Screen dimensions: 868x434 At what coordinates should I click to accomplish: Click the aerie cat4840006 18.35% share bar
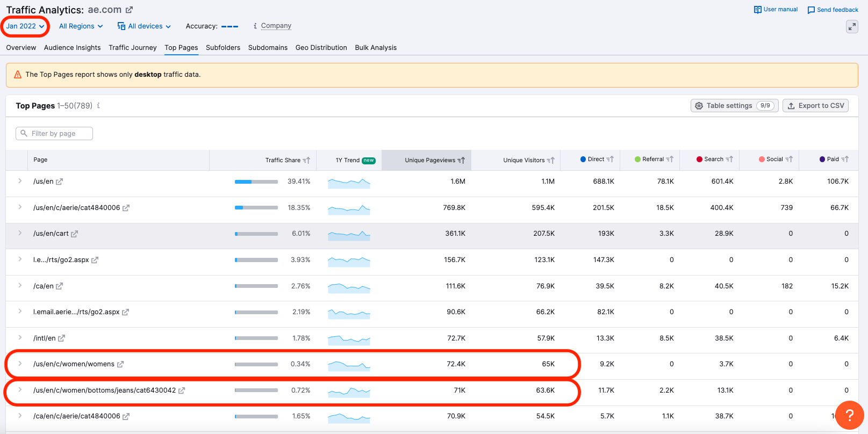point(256,208)
